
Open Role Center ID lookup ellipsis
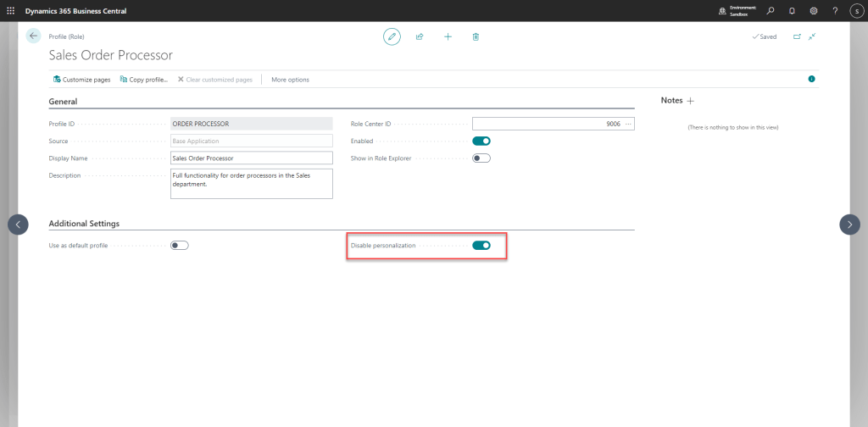[x=628, y=124]
